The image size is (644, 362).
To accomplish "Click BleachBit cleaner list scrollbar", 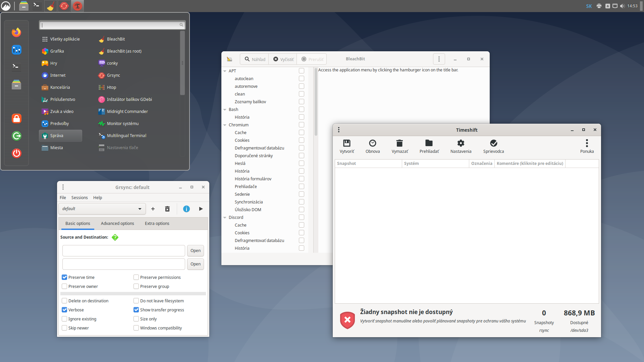I will [316, 102].
